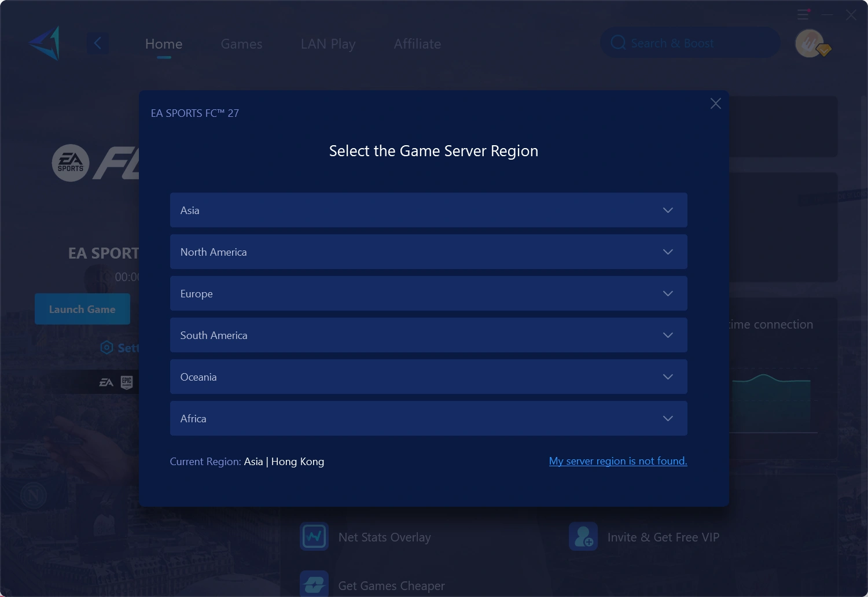Click the search magnifier icon
Viewport: 868px width, 597px height.
coord(618,43)
